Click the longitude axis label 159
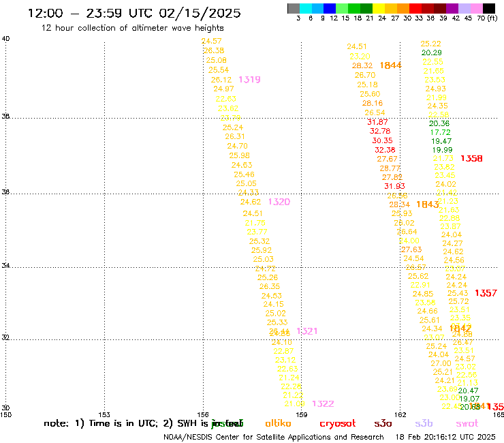This screenshot has width=504, height=443. click(302, 414)
